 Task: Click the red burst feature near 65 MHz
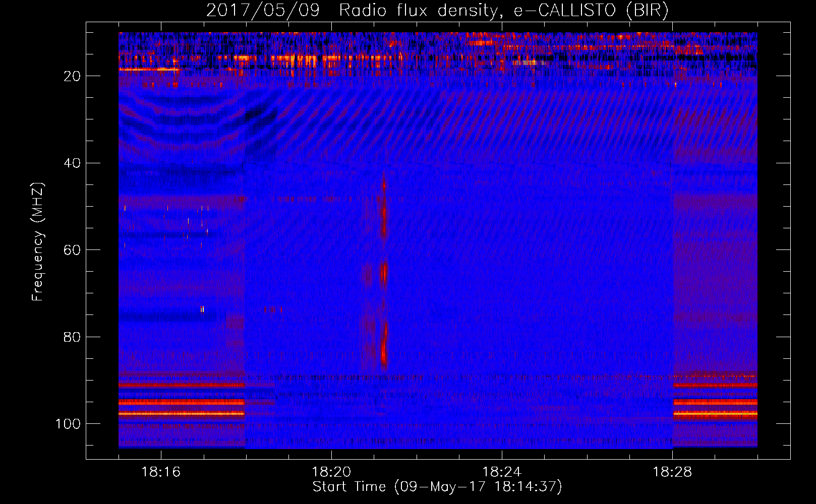tap(384, 273)
